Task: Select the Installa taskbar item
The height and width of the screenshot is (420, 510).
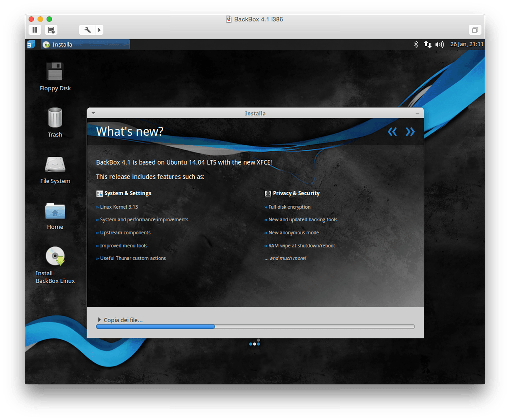Action: 85,44
